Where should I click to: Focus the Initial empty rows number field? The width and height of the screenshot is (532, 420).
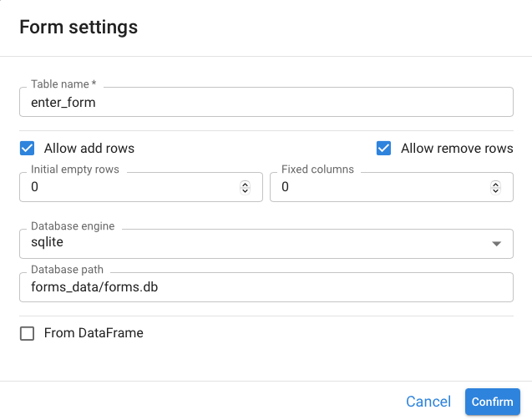[141, 187]
